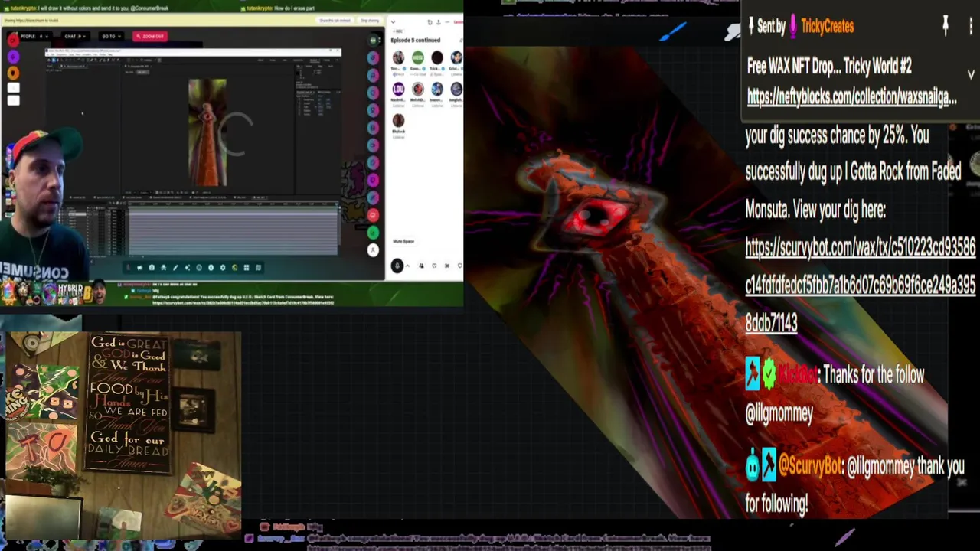Viewport: 980px width, 551px height.
Task: Click Share this tab instead button
Action: [335, 20]
